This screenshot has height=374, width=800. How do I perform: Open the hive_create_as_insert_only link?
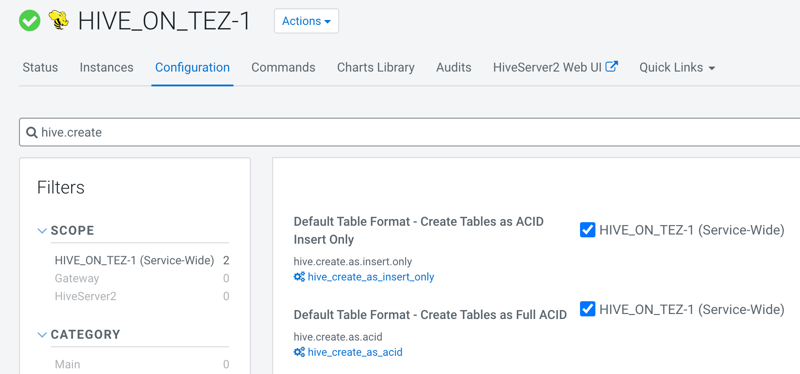371,277
